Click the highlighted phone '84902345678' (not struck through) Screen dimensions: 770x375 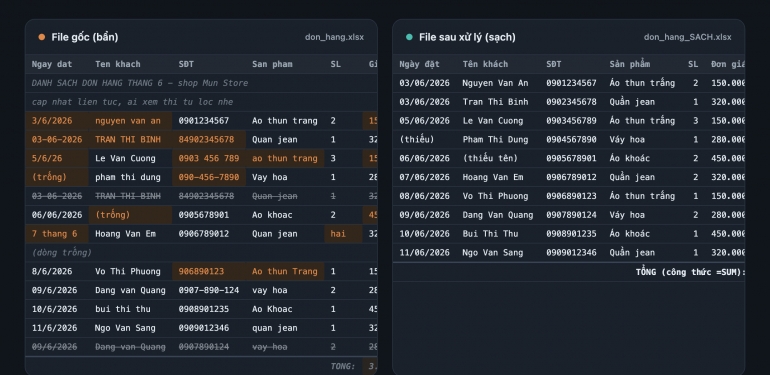209,139
